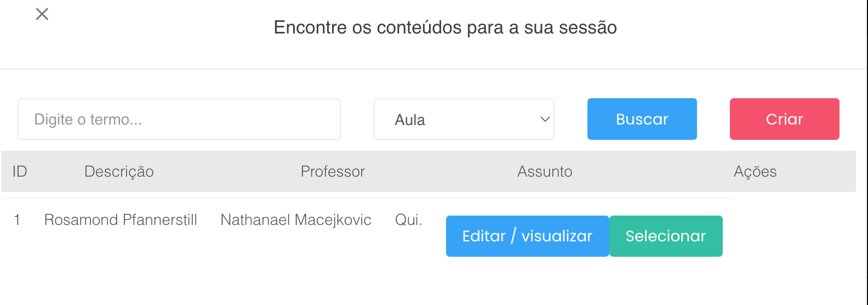Select the Rosamond Pfannerstill description cell
Image resolution: width=868 pixels, height=305 pixels.
click(121, 220)
